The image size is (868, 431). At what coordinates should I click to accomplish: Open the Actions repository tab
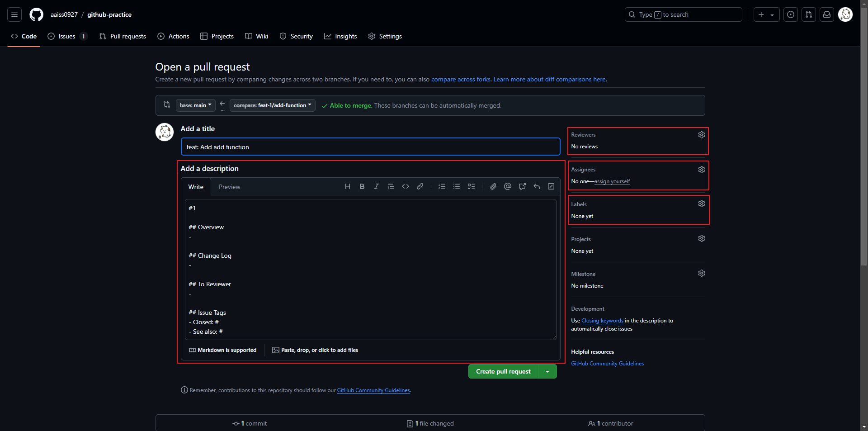[174, 36]
